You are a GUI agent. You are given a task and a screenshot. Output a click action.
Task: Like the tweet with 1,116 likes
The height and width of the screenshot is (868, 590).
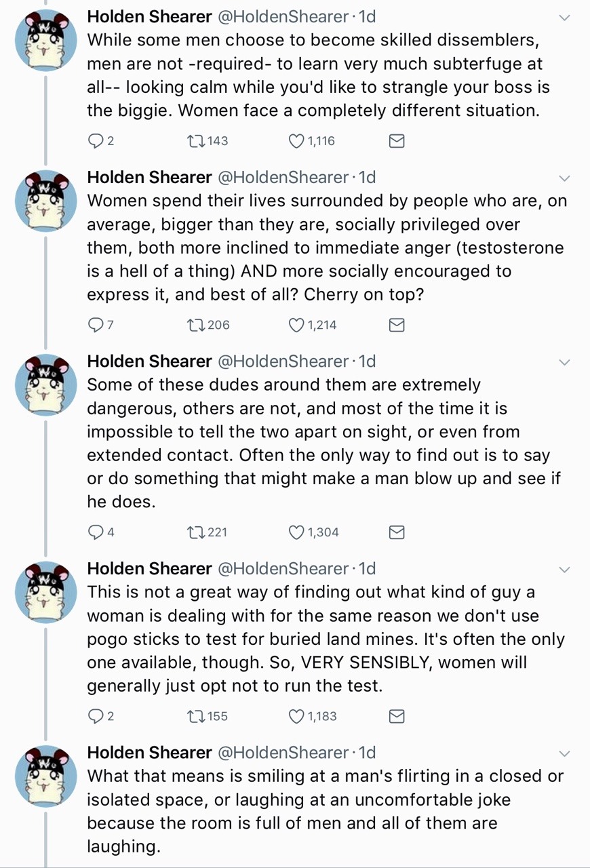[x=297, y=141]
